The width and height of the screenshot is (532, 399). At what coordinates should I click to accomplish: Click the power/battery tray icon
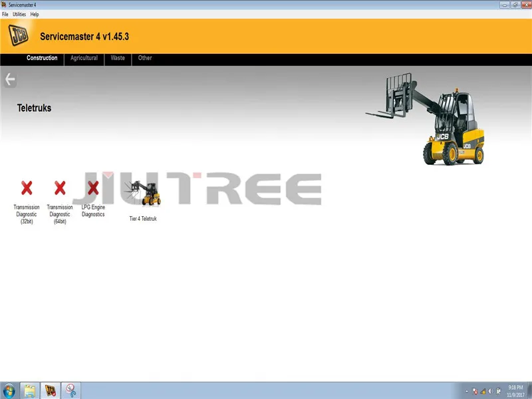tap(498, 392)
